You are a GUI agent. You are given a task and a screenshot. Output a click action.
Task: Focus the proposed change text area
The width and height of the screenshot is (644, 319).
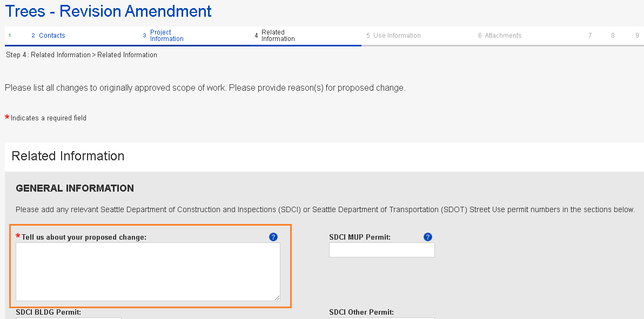147,272
